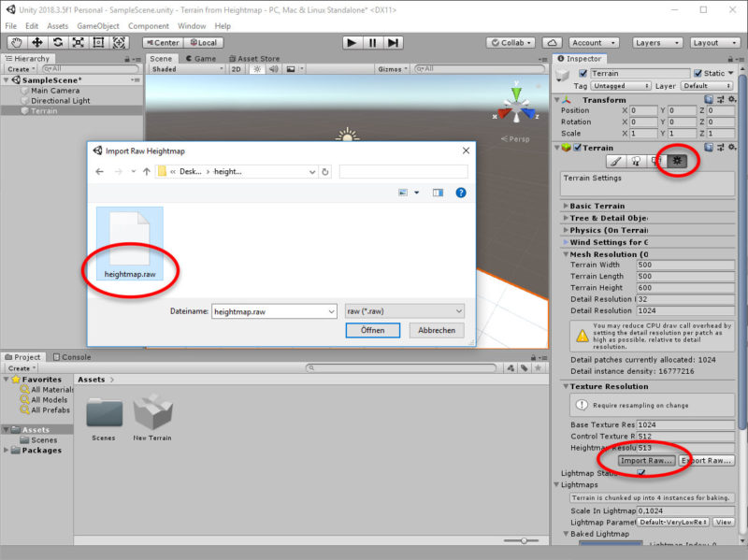
Task: Open the Layers dropdown
Action: point(654,42)
